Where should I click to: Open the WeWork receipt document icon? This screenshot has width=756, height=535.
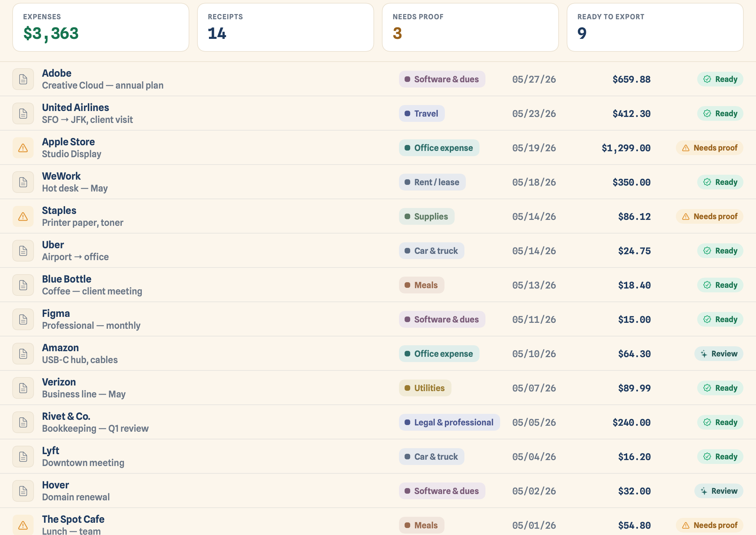23,182
